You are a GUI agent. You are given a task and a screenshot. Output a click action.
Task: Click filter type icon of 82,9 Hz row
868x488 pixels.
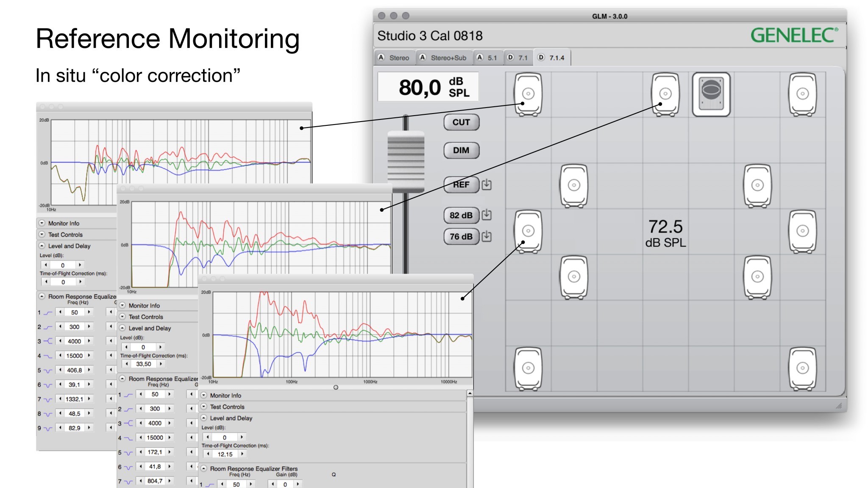click(x=48, y=428)
